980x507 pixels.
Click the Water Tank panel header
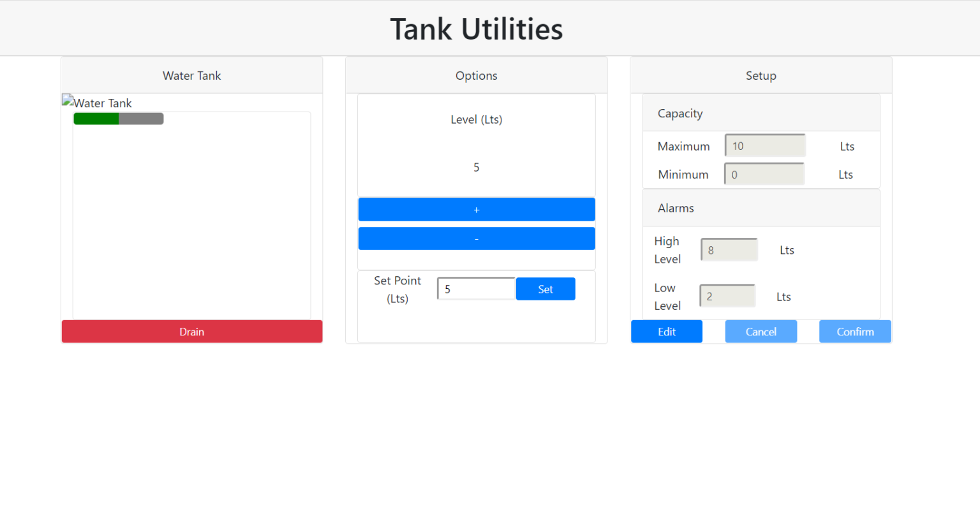191,76
